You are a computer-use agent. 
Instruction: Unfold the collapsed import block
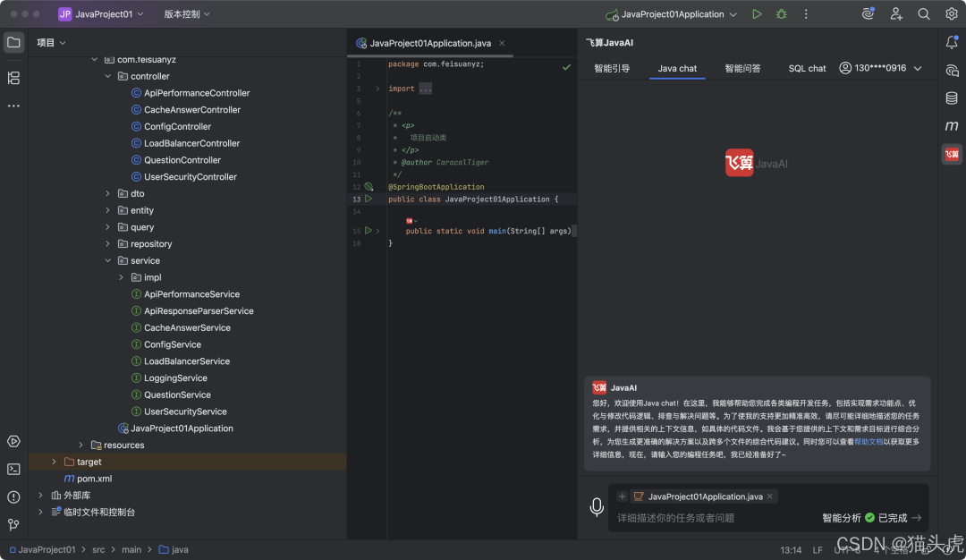[x=377, y=89]
